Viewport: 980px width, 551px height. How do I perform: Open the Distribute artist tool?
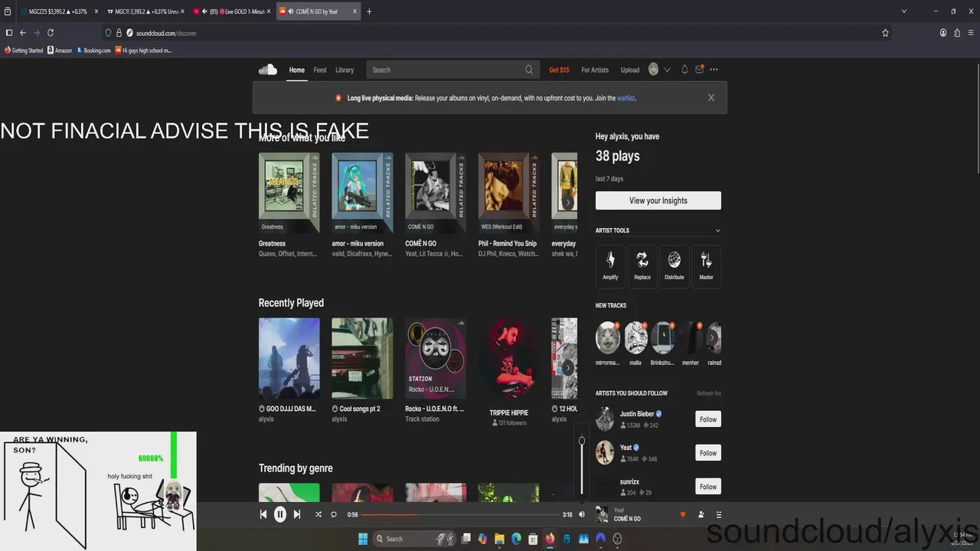point(675,266)
